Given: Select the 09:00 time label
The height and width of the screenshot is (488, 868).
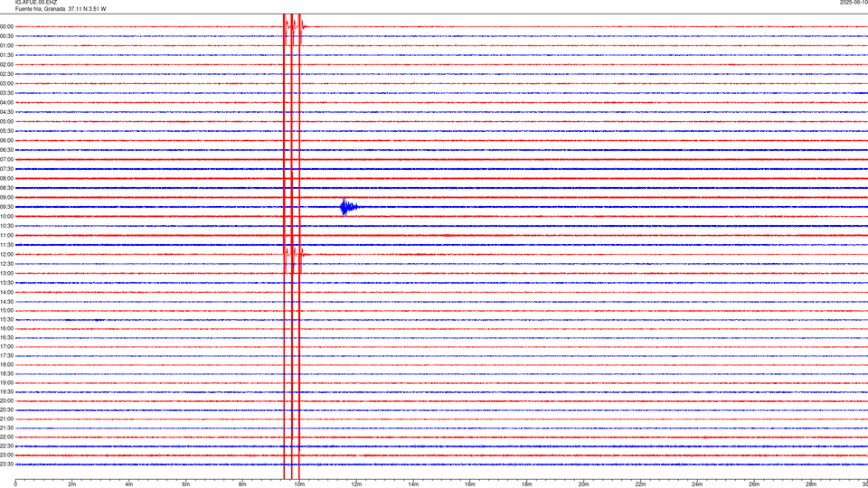Looking at the screenshot, I should pos(7,198).
